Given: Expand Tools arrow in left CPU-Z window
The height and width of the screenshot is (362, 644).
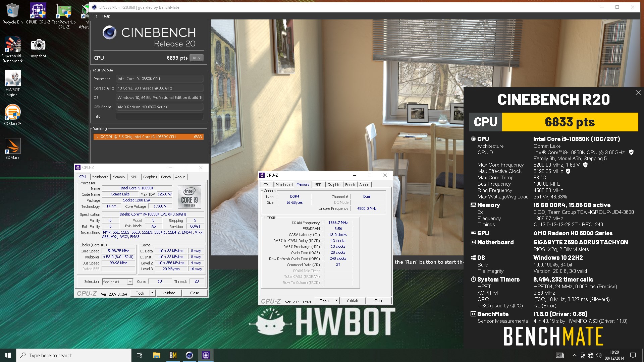Looking at the screenshot, I should pos(152,293).
